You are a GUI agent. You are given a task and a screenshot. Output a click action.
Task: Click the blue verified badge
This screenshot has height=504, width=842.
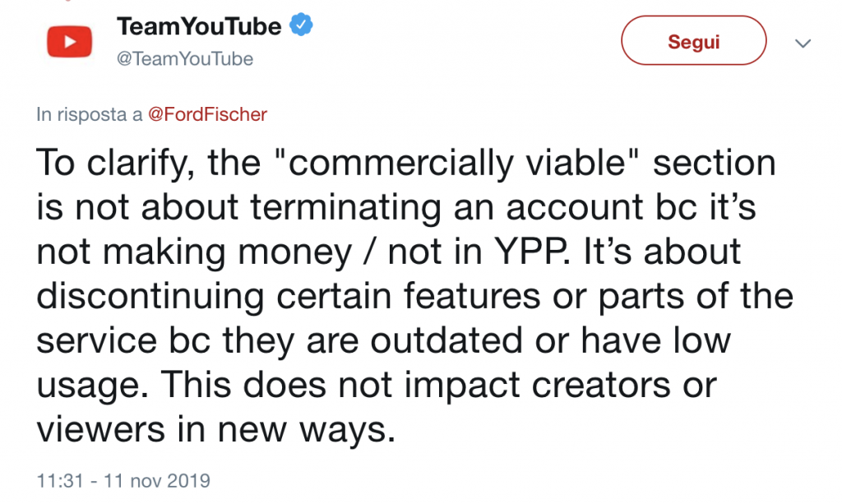point(301,26)
